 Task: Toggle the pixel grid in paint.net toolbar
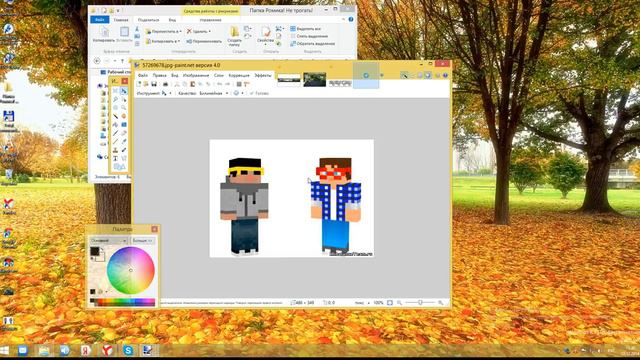click(239, 84)
